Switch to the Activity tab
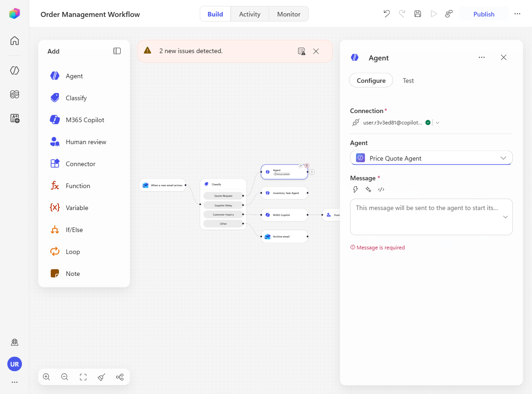The width and height of the screenshot is (532, 394). (250, 14)
